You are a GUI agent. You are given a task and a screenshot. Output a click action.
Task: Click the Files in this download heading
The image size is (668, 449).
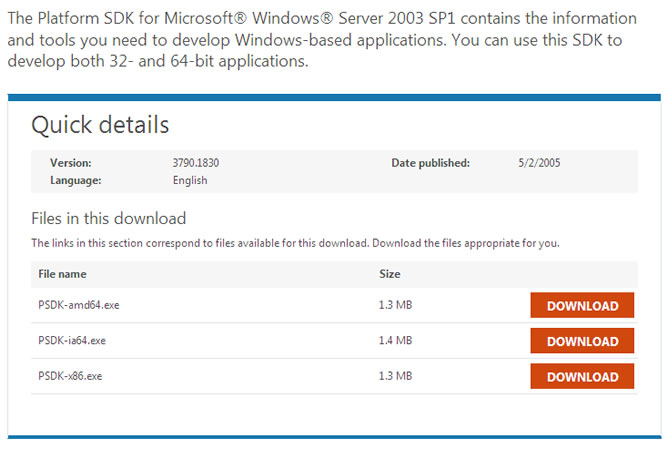109,219
